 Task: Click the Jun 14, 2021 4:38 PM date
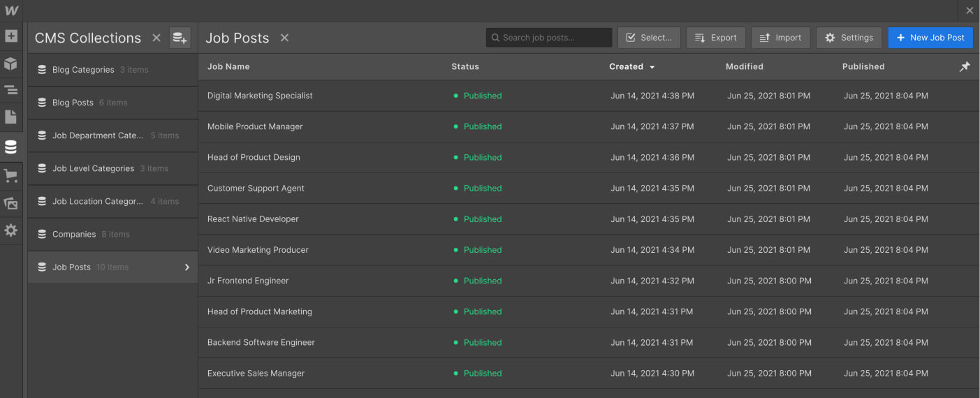click(x=652, y=96)
